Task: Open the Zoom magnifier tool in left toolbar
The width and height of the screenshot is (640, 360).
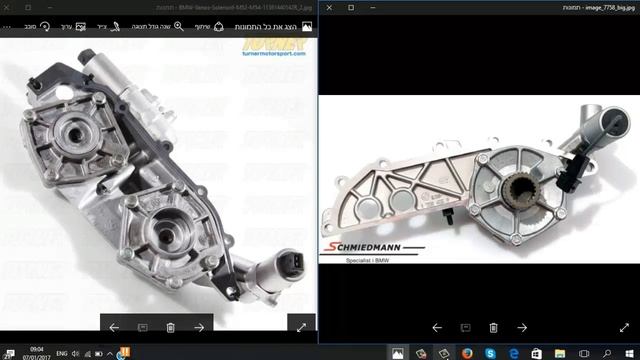Action: [179, 27]
